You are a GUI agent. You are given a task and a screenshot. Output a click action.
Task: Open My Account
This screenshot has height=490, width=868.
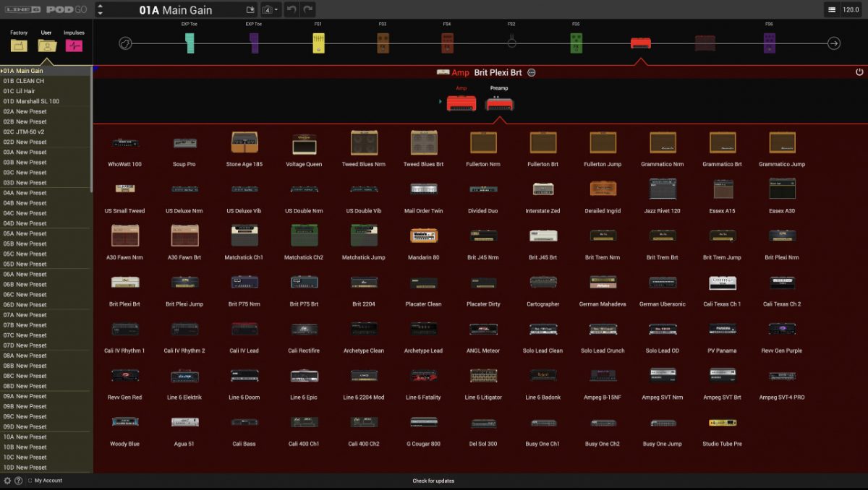pos(48,481)
